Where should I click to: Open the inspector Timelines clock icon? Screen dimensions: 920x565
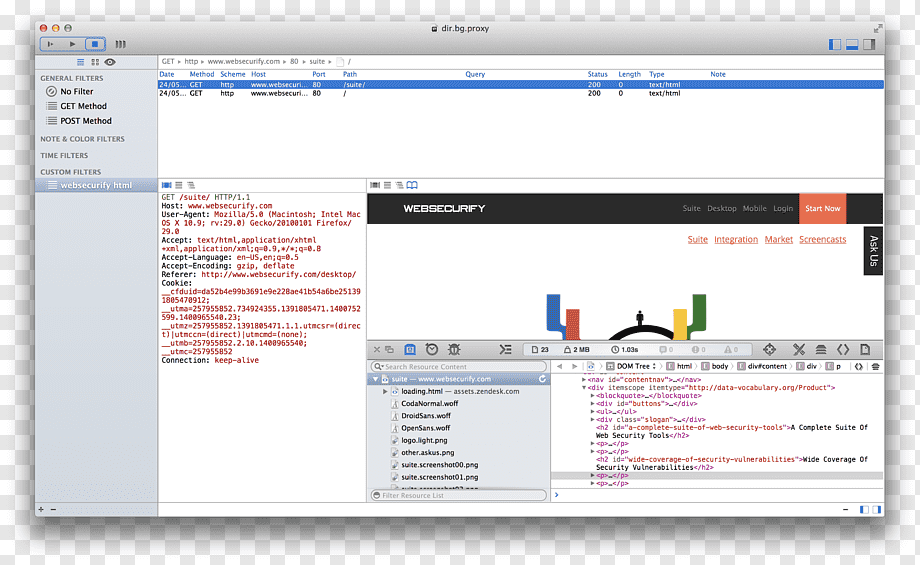point(432,350)
